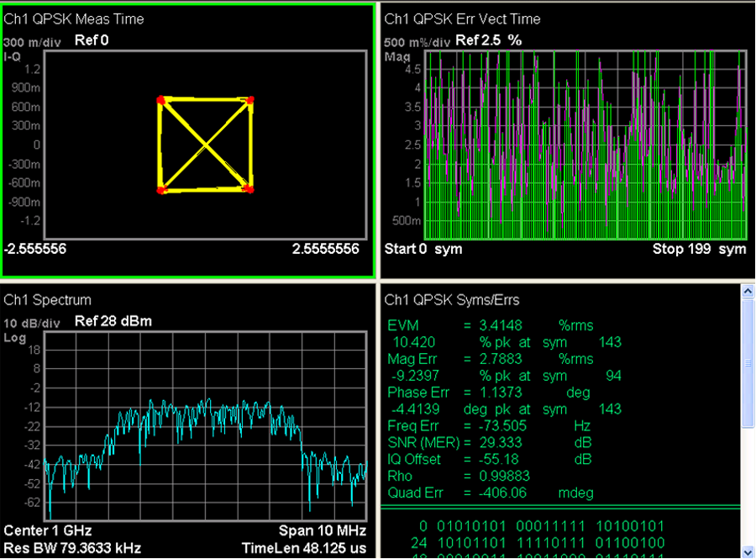This screenshot has height=559, width=756.
Task: Click the 'Center 1 GHz' frequency label
Action: (x=48, y=530)
